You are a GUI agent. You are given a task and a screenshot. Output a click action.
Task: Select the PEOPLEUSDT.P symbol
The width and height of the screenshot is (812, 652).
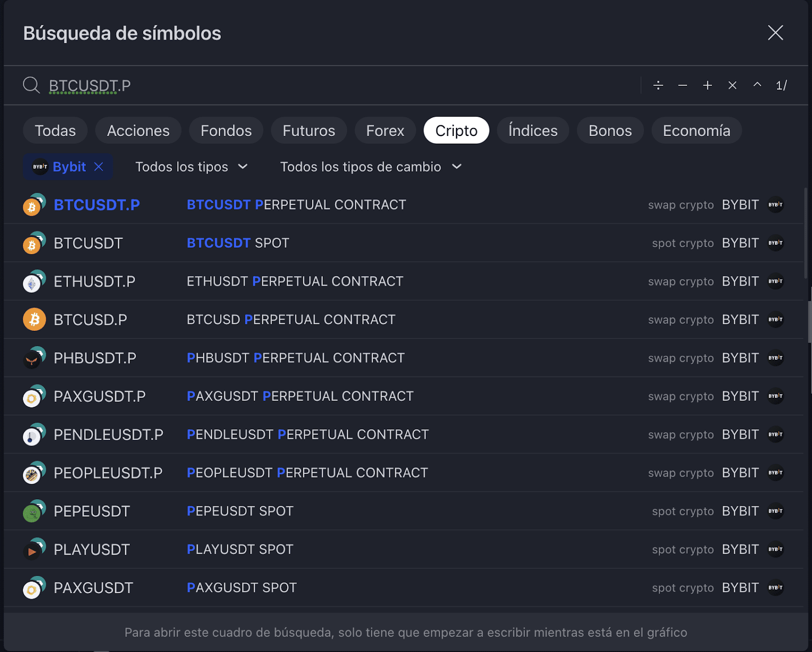click(108, 473)
